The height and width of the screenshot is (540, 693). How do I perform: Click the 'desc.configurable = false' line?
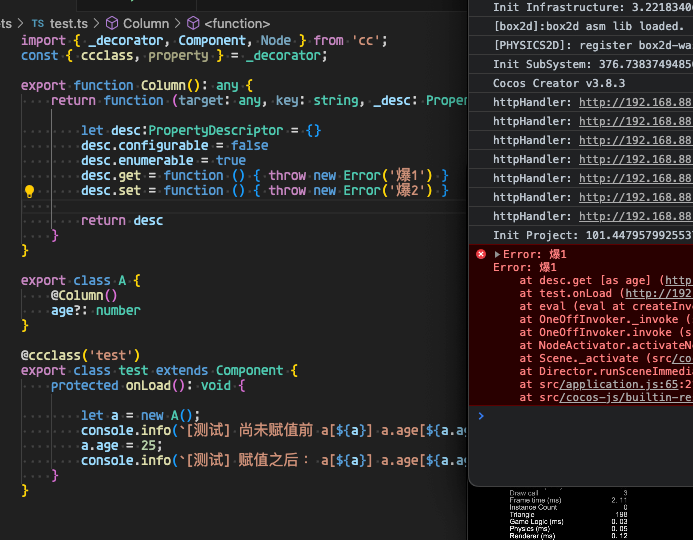(x=175, y=145)
